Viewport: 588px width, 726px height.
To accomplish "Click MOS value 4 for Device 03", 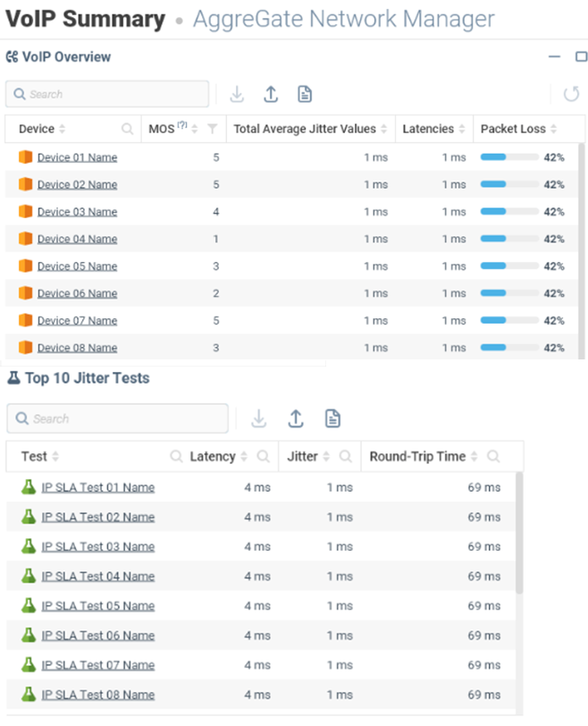I will point(216,212).
